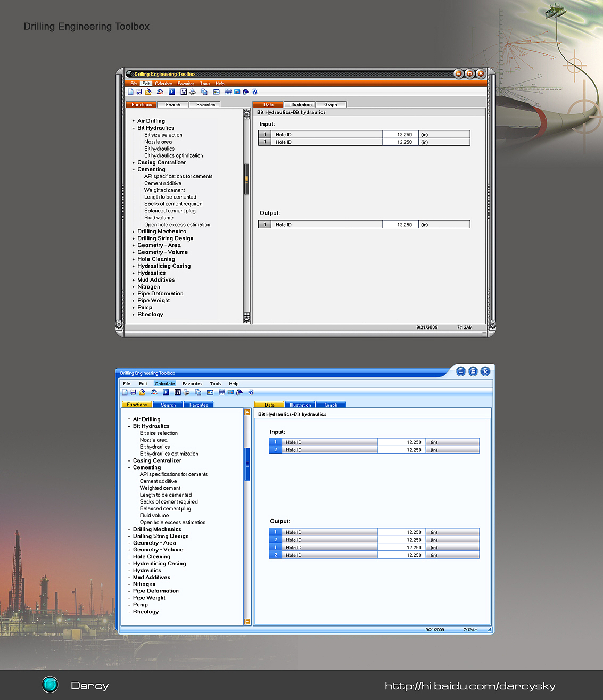This screenshot has width=603, height=700.
Task: Click blue Run arrow icon in bottom blue window
Action: coord(166,392)
